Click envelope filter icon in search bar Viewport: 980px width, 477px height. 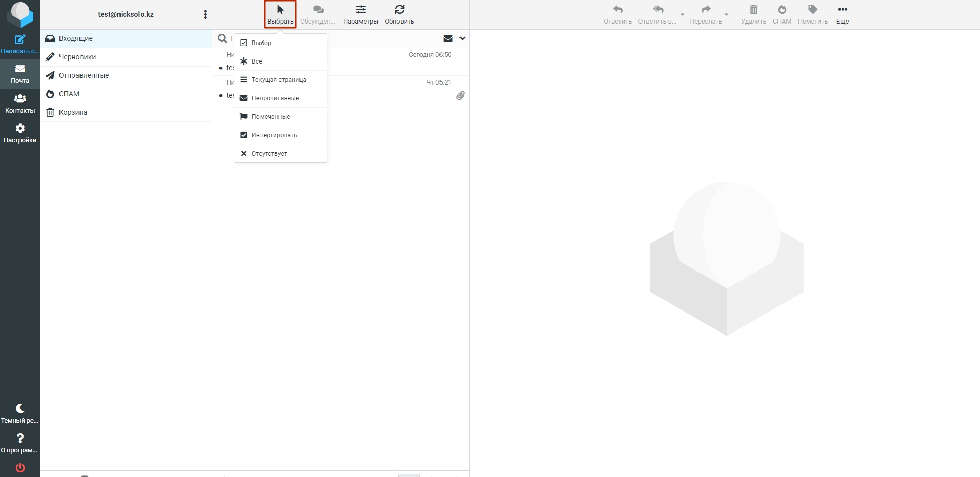coord(448,38)
